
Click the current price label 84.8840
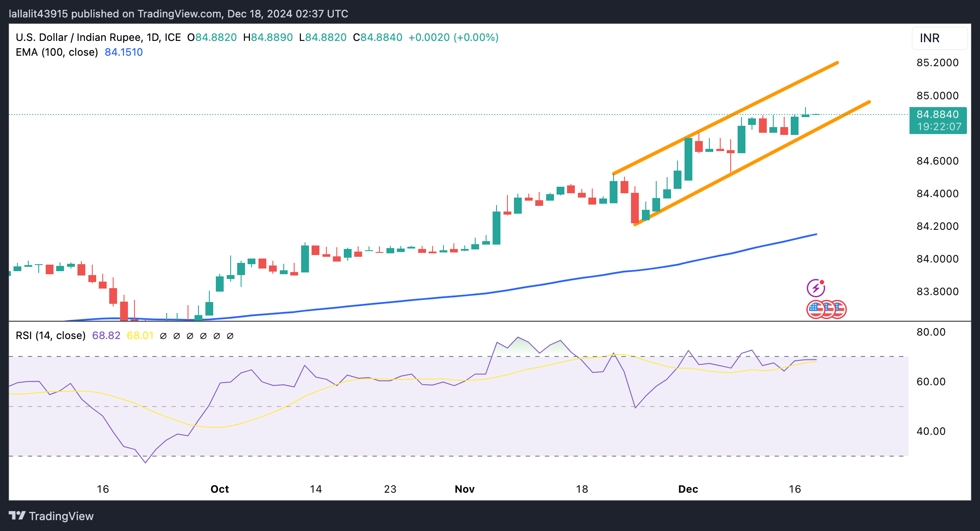tap(937, 114)
